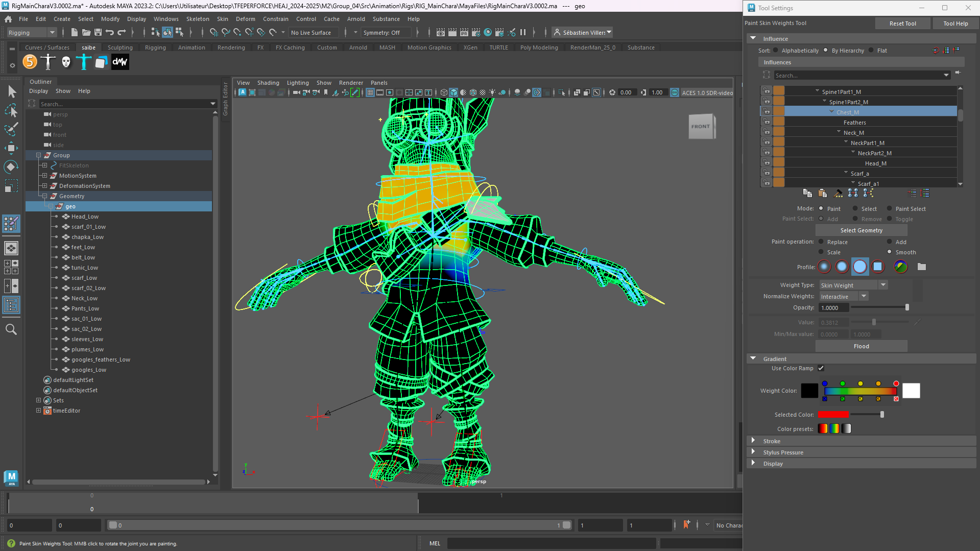Sort influences Alphabetically
The width and height of the screenshot is (980, 551).
pos(776,51)
